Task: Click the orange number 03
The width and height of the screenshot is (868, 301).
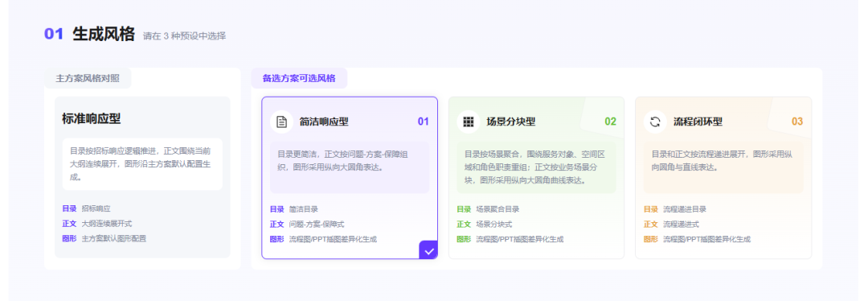Action: 797,122
